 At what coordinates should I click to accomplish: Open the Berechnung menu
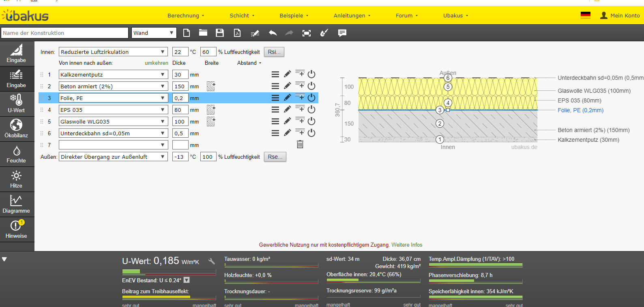[186, 15]
